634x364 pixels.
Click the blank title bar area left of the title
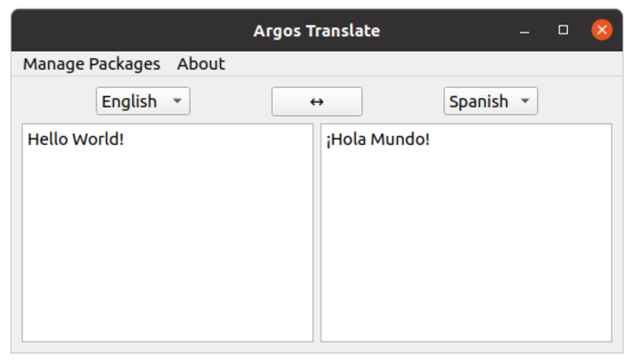pyautogui.click(x=127, y=31)
